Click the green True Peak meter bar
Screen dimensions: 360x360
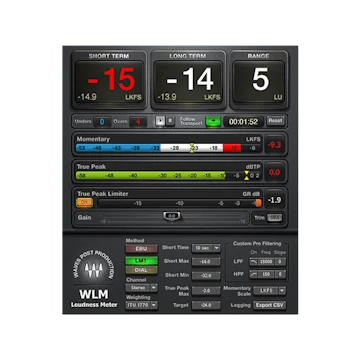(x=151, y=175)
